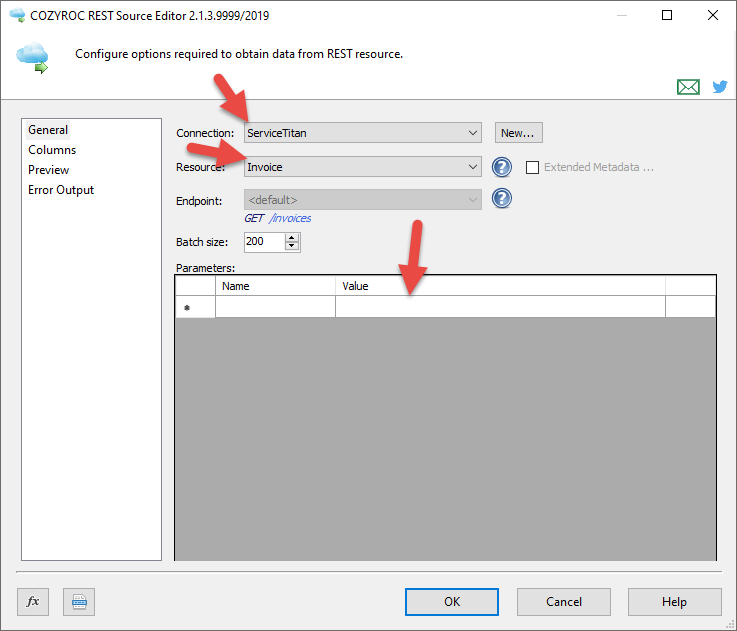Increase Batch size with up arrow

pyautogui.click(x=292, y=238)
